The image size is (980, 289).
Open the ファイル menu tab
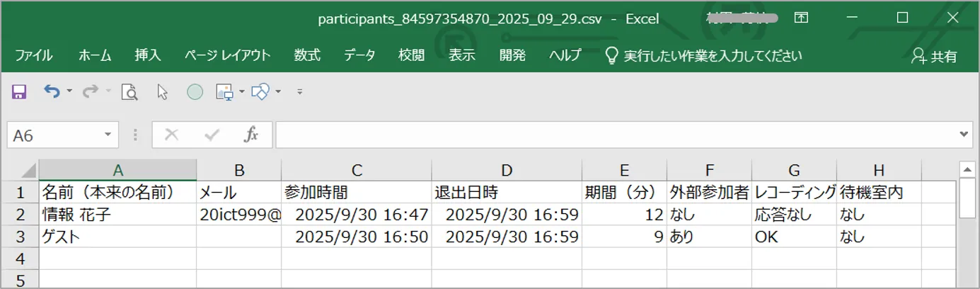point(33,55)
